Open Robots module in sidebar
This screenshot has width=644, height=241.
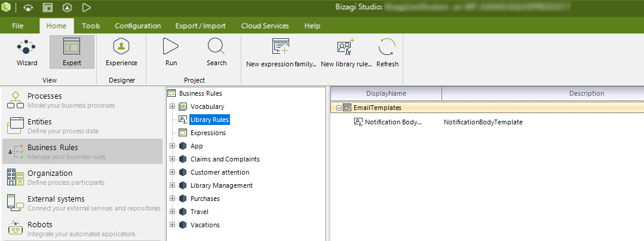[82, 228]
